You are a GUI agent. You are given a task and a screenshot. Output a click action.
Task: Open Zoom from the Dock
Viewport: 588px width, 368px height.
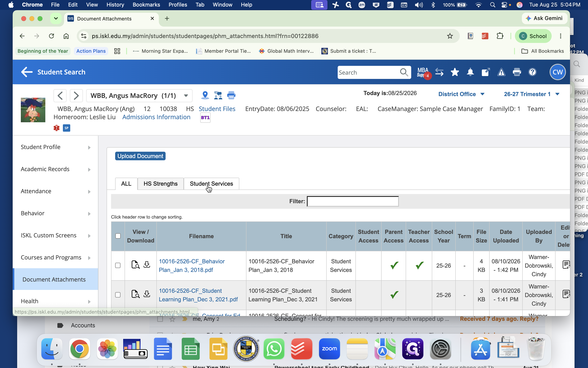point(329,349)
